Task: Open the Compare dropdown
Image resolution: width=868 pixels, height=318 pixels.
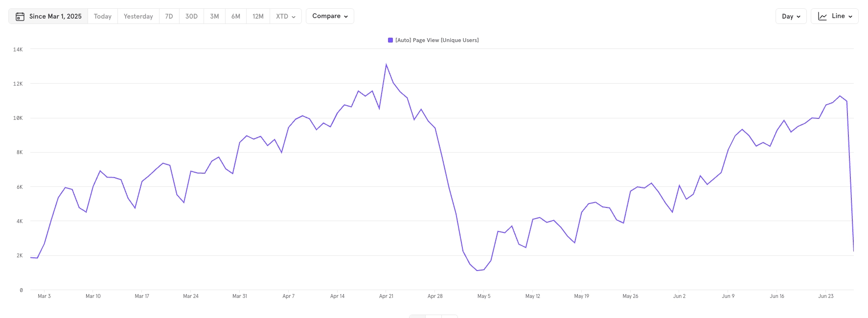Action: pyautogui.click(x=330, y=16)
